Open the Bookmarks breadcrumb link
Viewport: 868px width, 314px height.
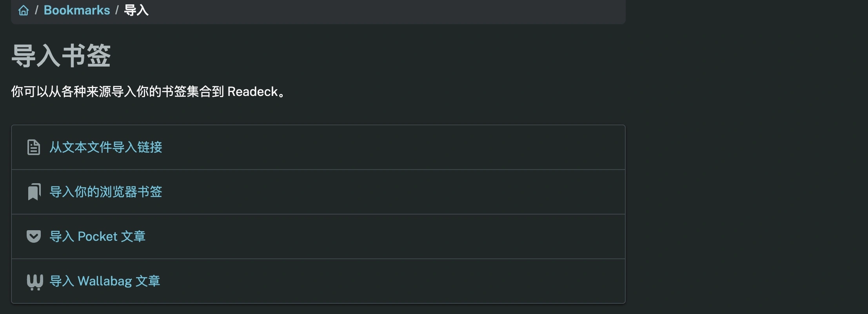pyautogui.click(x=77, y=10)
